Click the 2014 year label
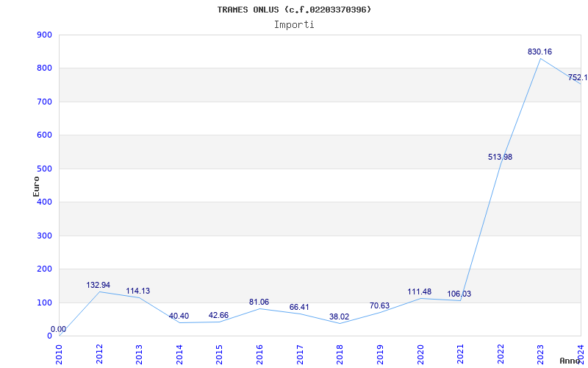588x368 pixels. point(179,354)
